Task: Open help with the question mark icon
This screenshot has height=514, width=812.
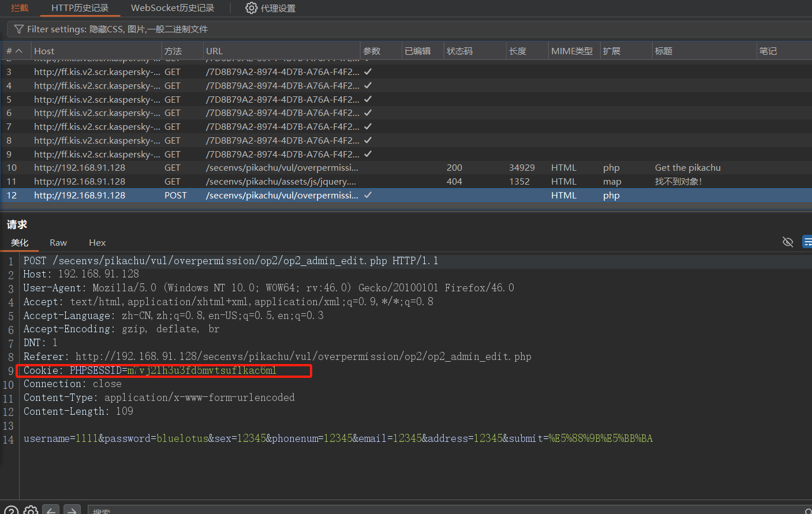Action: (11, 511)
